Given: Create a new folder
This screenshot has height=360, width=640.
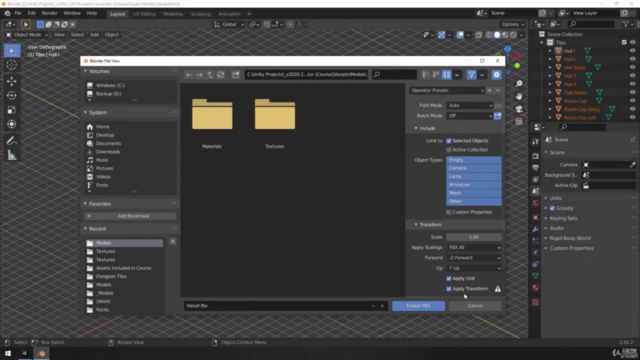Looking at the screenshot, I should tap(236, 75).
